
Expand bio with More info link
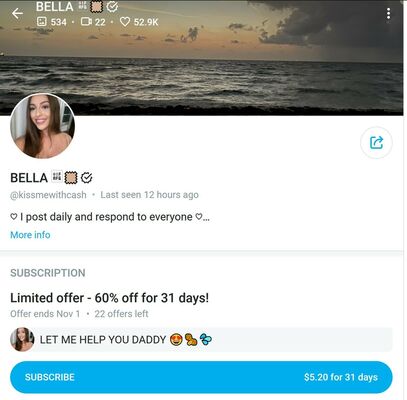(30, 235)
